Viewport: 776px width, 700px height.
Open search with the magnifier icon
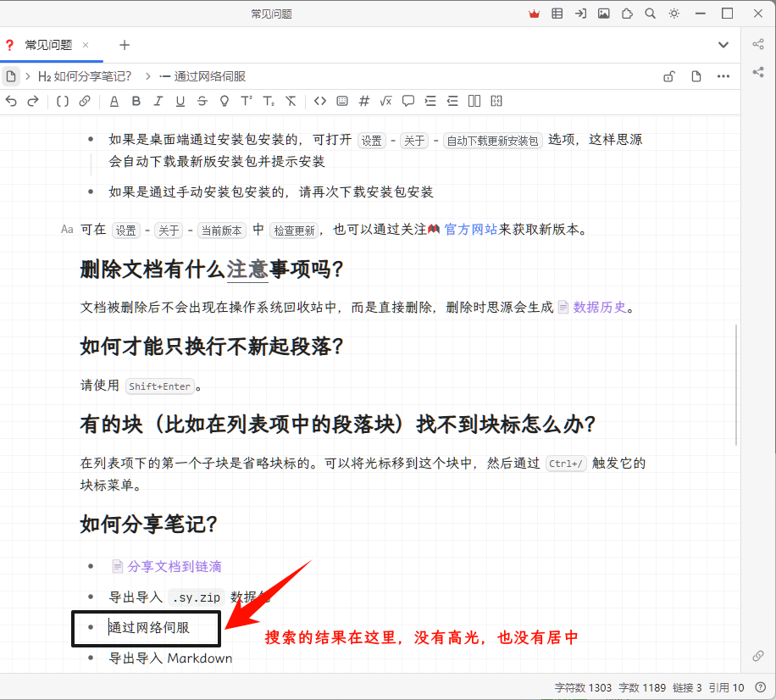point(651,14)
